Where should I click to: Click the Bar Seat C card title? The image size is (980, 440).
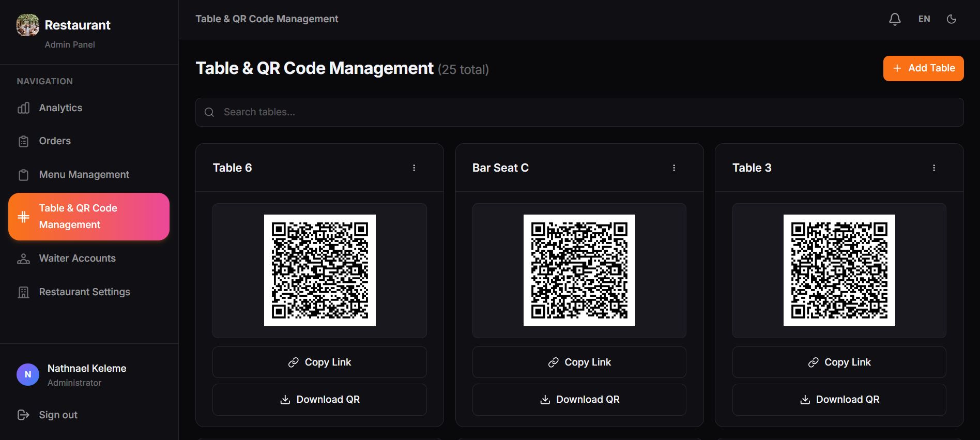[500, 168]
